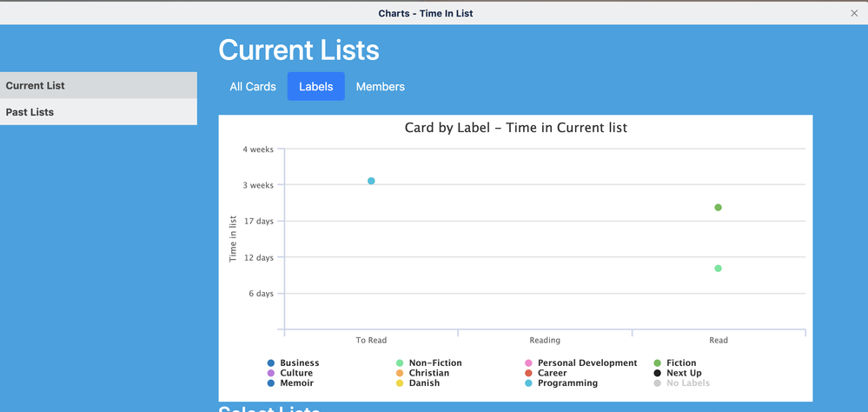Enable the greyed No Labels legend entry

(682, 383)
